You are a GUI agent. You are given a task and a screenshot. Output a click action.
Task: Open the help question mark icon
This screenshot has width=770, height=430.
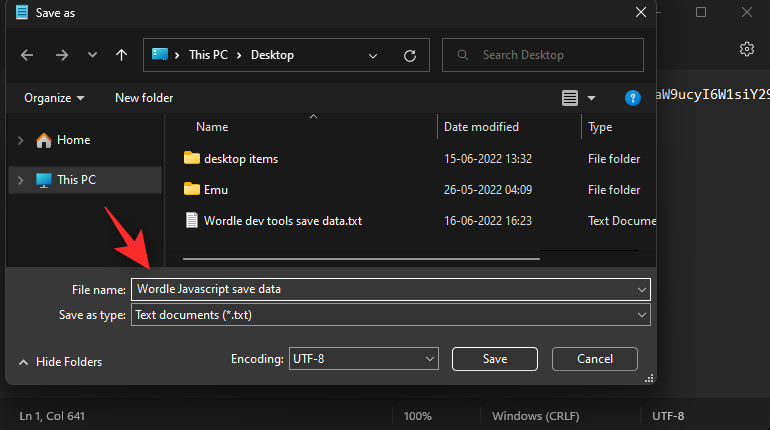pyautogui.click(x=632, y=98)
